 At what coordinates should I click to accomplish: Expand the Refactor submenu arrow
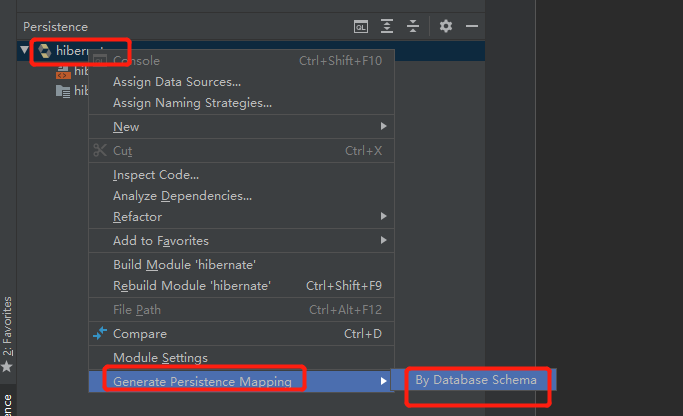pyautogui.click(x=383, y=217)
